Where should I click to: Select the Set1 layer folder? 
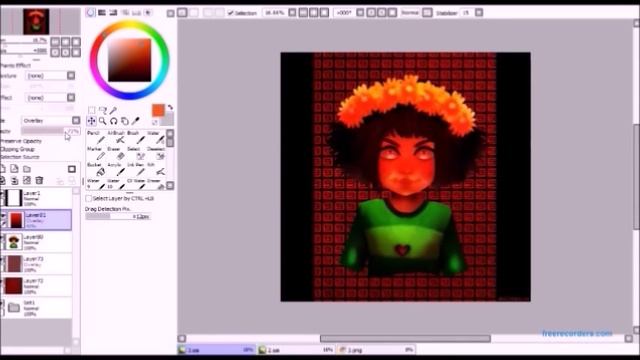pos(37,308)
